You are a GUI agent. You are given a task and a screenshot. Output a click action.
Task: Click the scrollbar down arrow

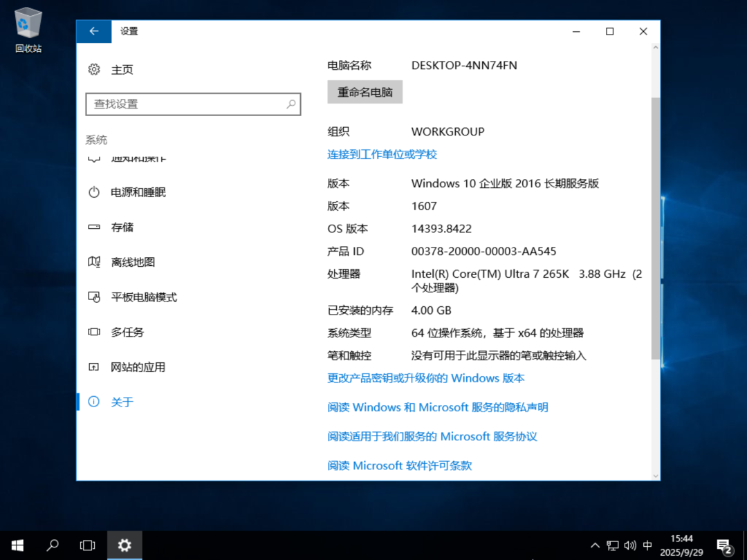(656, 475)
